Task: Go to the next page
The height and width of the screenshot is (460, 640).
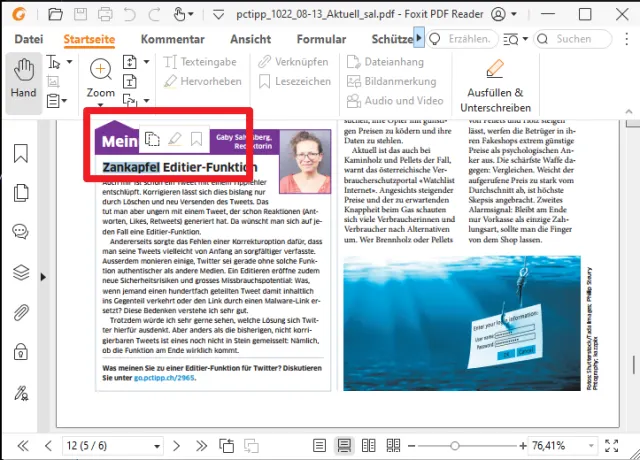Action: [x=176, y=446]
